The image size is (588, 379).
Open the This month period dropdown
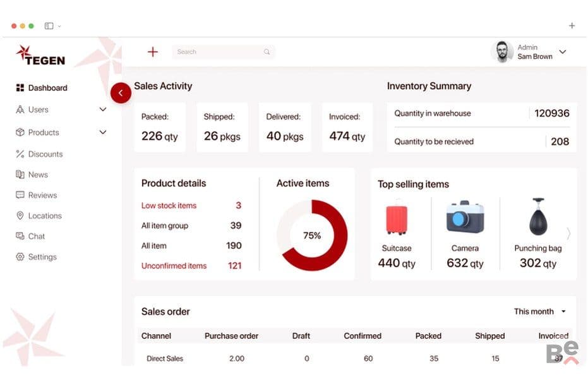(x=539, y=311)
